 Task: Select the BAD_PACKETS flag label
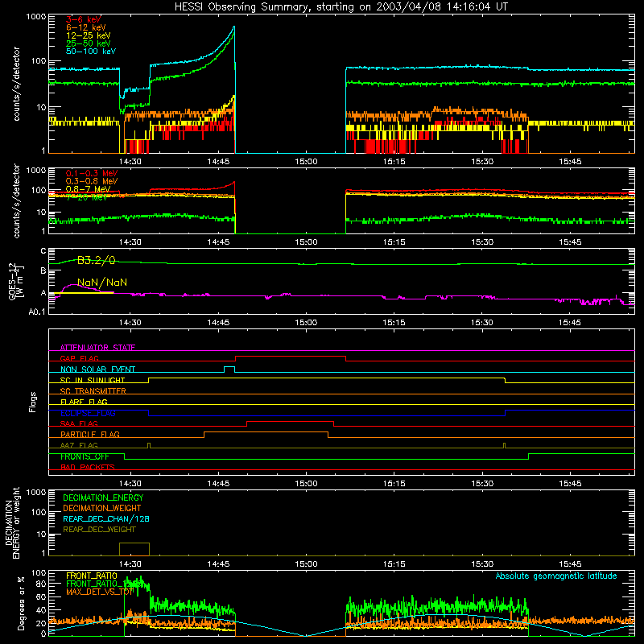pyautogui.click(x=88, y=467)
